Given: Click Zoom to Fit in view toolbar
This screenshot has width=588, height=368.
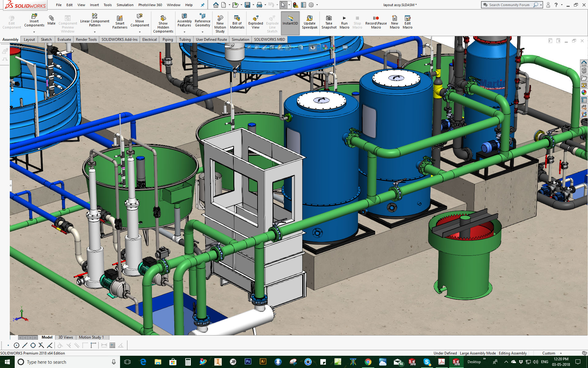Looking at the screenshot, I should point(248,48).
